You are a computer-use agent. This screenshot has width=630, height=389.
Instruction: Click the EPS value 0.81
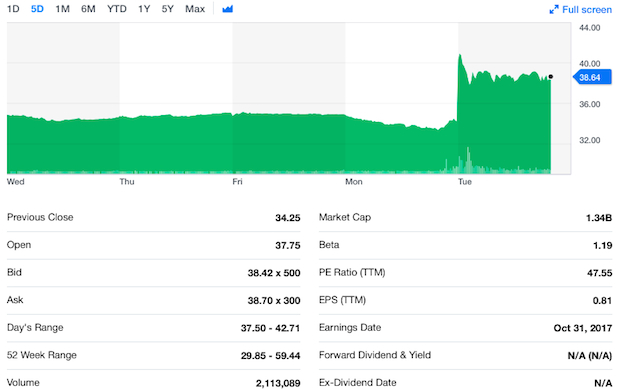tap(602, 301)
